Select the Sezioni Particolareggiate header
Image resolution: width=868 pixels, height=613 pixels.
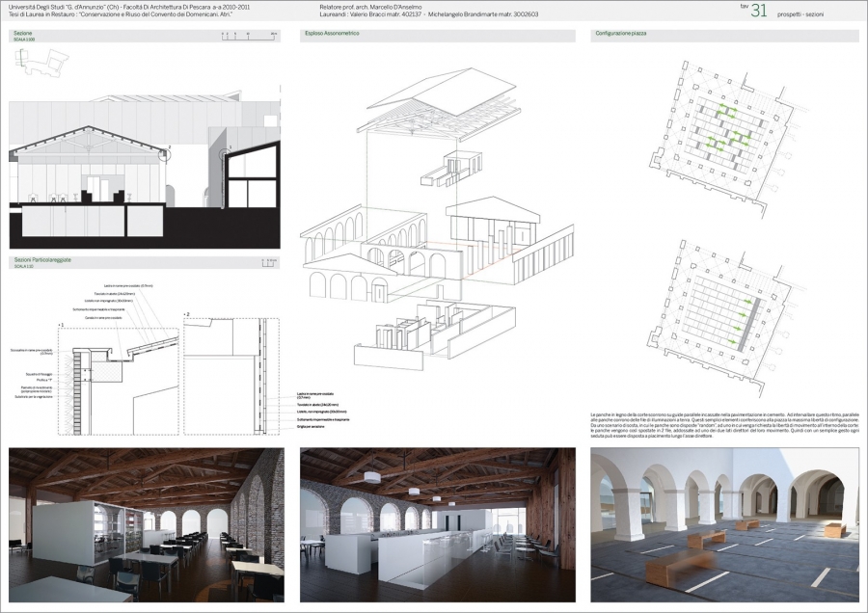44,260
